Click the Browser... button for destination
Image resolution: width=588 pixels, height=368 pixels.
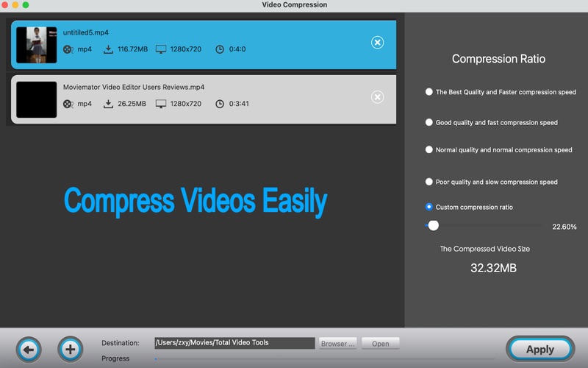click(x=338, y=343)
